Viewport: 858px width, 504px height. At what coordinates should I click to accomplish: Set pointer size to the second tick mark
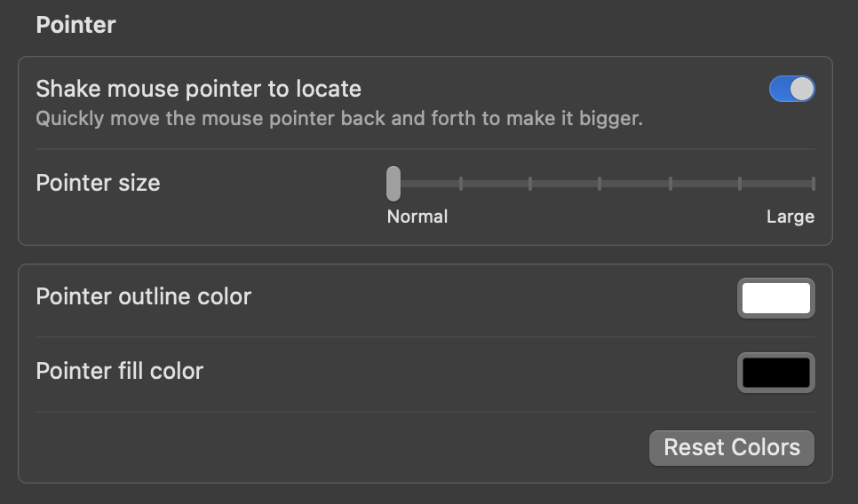point(461,184)
